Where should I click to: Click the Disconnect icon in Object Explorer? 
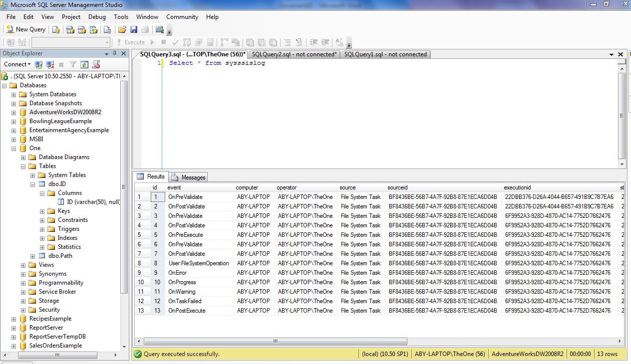(50, 64)
